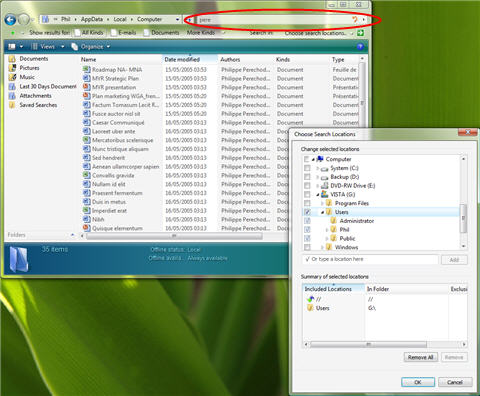Filter results by All Kinds
Viewport: 480px width, 396px height.
89,33
